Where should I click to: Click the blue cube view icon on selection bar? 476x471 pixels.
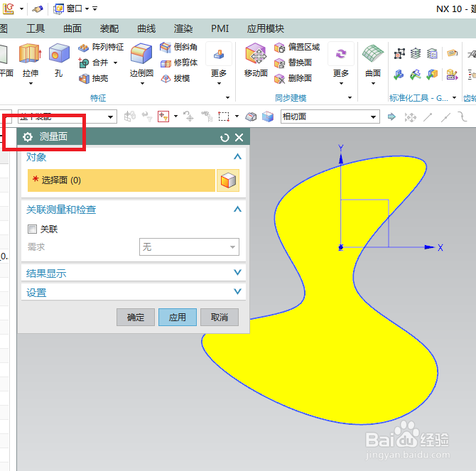[x=268, y=117]
